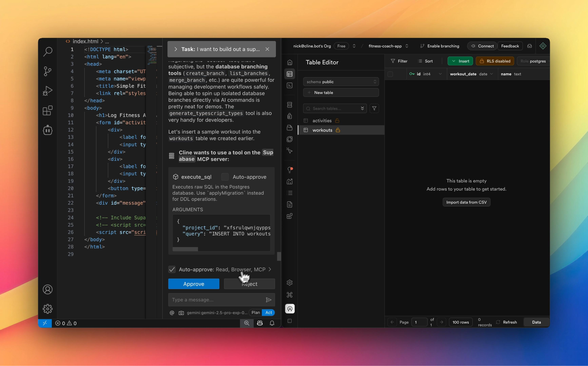Click the Search tables input field
588x366 pixels.
(x=335, y=108)
